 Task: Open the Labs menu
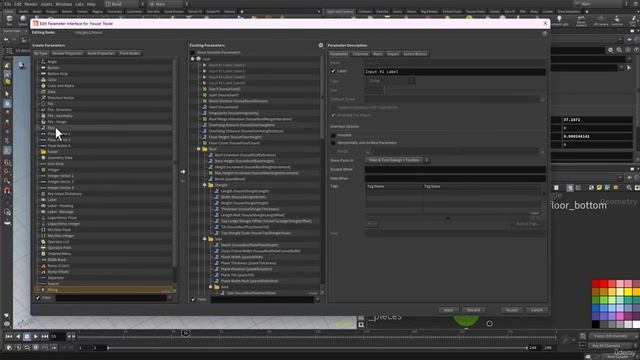[x=80, y=4]
